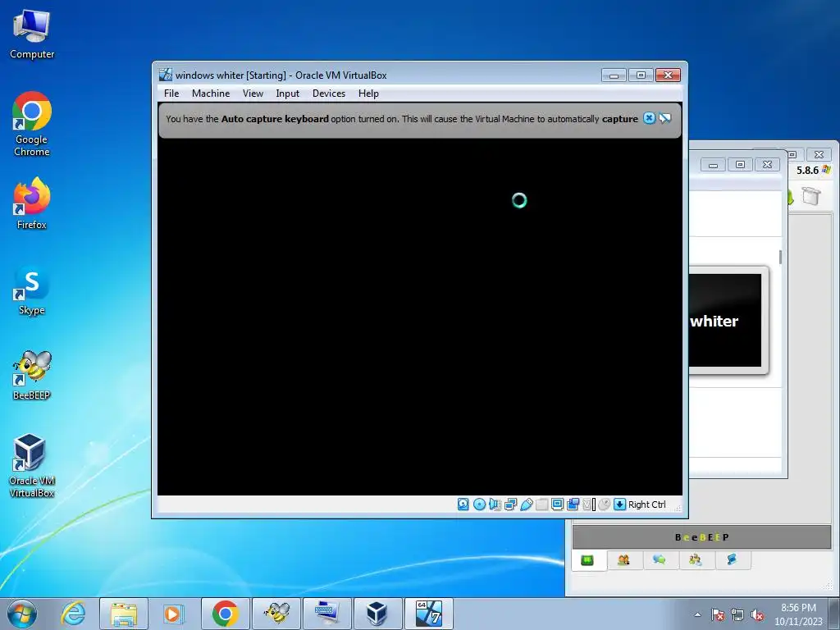Select Firefox desktop shortcut
The image size is (840, 630).
[x=32, y=203]
